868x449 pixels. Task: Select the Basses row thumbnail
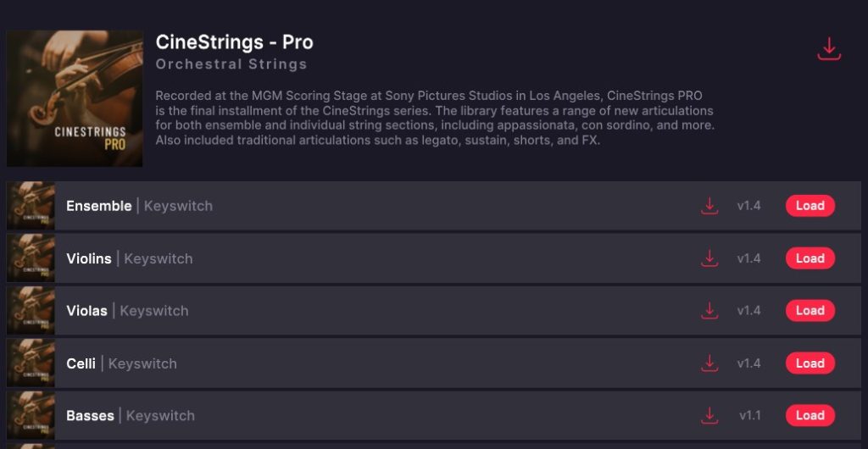tap(31, 416)
